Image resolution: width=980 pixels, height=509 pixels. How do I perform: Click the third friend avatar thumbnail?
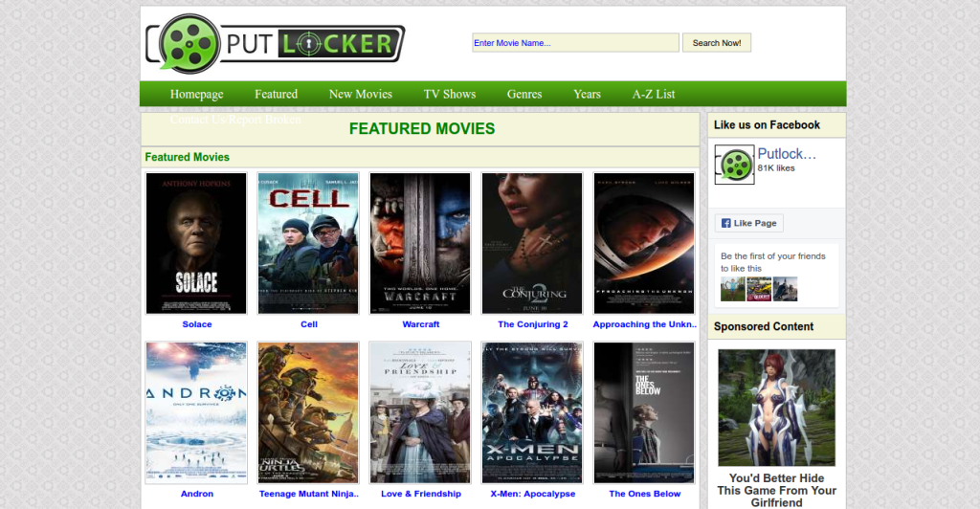coord(785,289)
